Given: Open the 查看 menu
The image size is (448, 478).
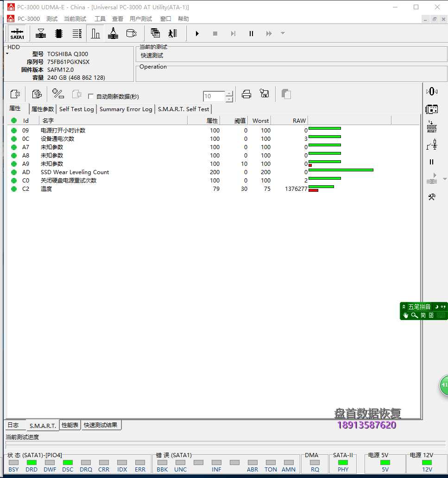Looking at the screenshot, I should point(117,19).
